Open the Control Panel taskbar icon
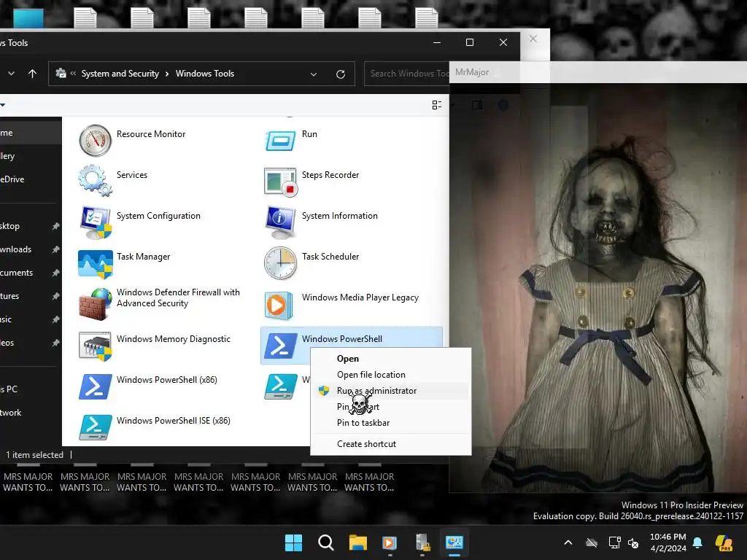The height and width of the screenshot is (560, 747). [454, 542]
